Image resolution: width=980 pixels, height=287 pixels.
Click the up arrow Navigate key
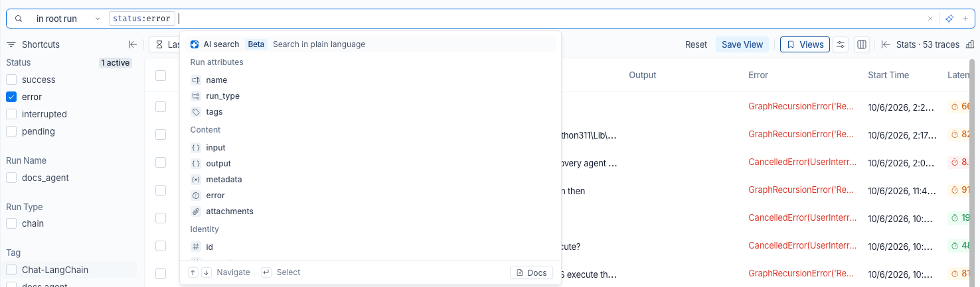coord(193,272)
